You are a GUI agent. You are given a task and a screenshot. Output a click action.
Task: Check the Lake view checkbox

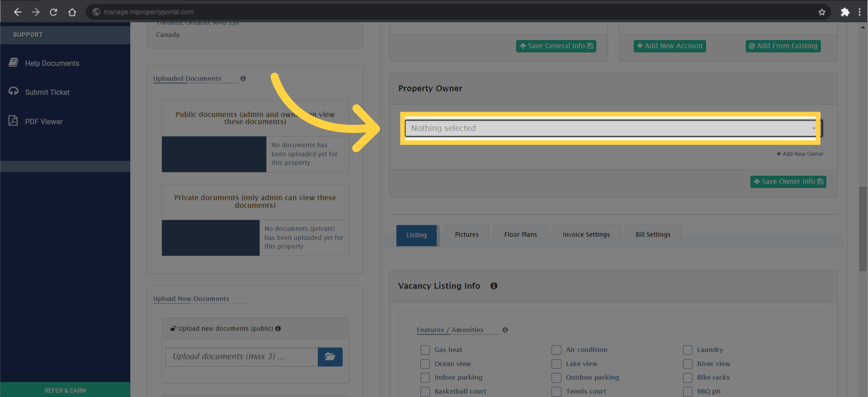556,364
